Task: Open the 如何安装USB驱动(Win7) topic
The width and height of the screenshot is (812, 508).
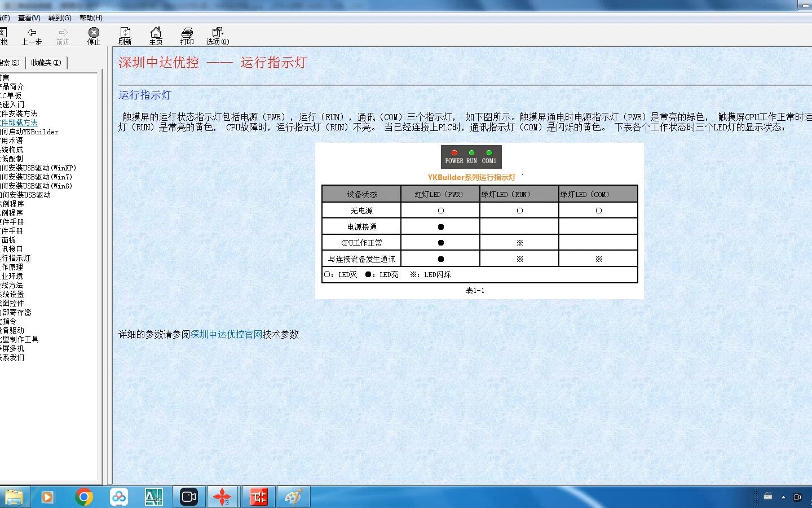Action: click(36, 177)
